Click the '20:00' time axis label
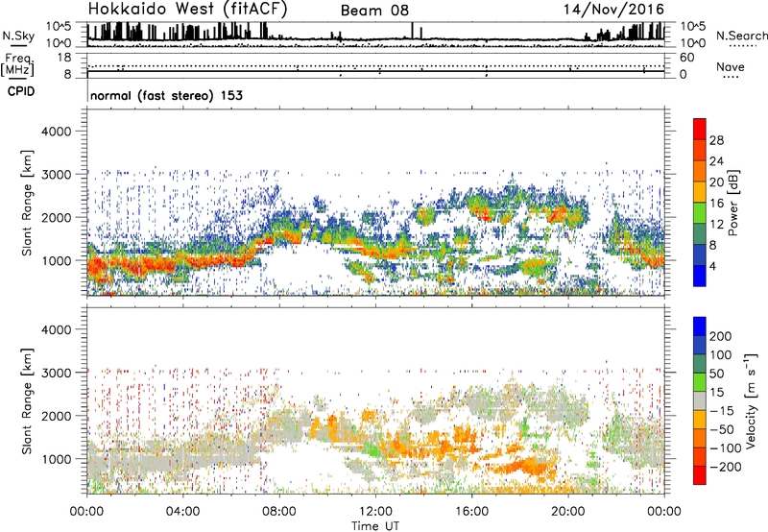Viewport: 768px width, 532px height. click(x=567, y=512)
